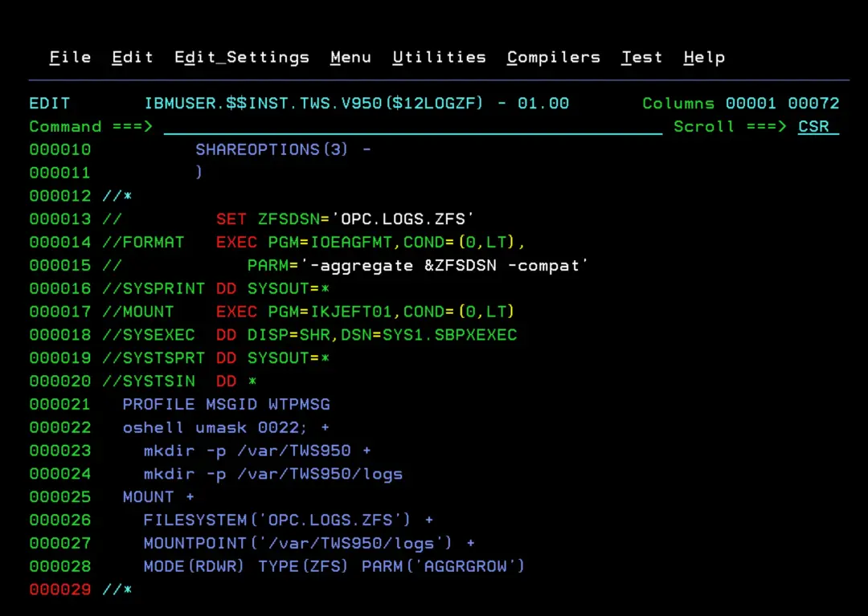Click the EDIT panel title
This screenshot has height=616, width=868.
point(50,104)
